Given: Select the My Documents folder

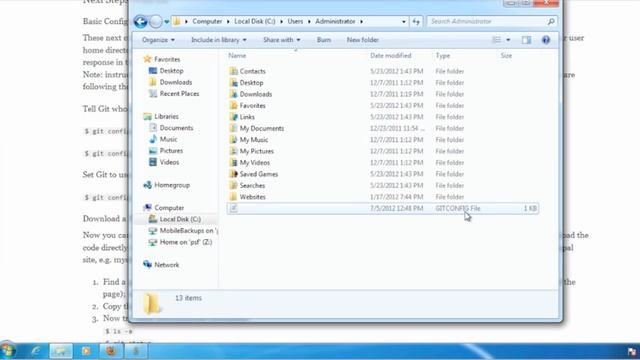Looking at the screenshot, I should click(x=262, y=128).
